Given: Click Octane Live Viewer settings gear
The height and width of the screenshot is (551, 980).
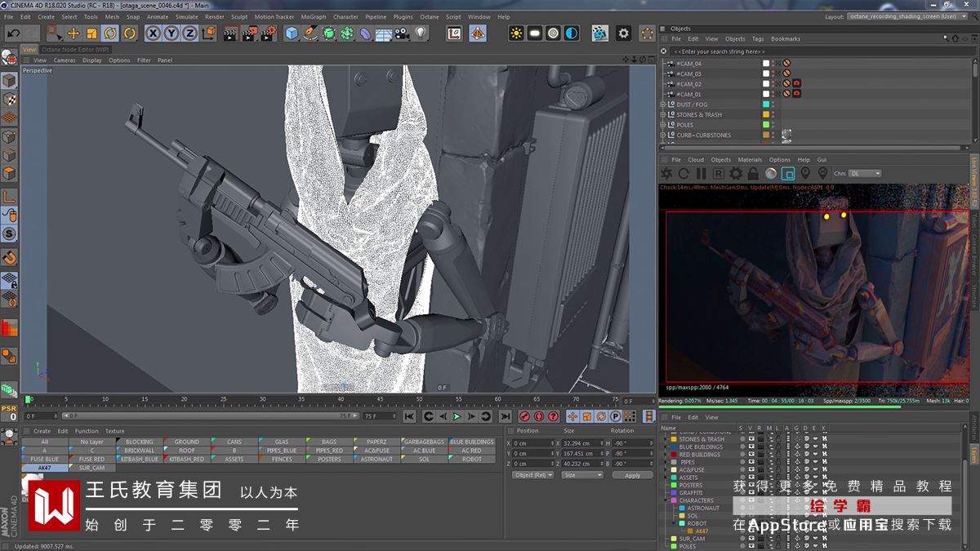Looking at the screenshot, I should (736, 173).
